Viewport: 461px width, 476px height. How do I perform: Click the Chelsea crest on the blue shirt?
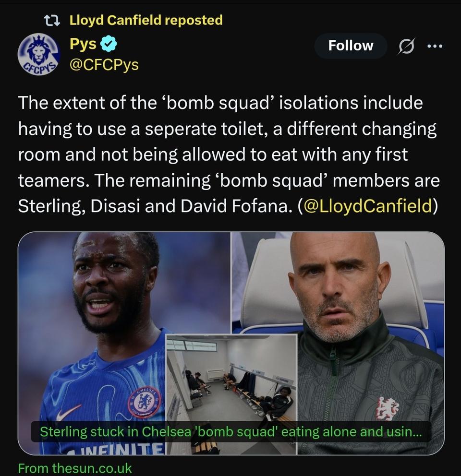(x=145, y=401)
